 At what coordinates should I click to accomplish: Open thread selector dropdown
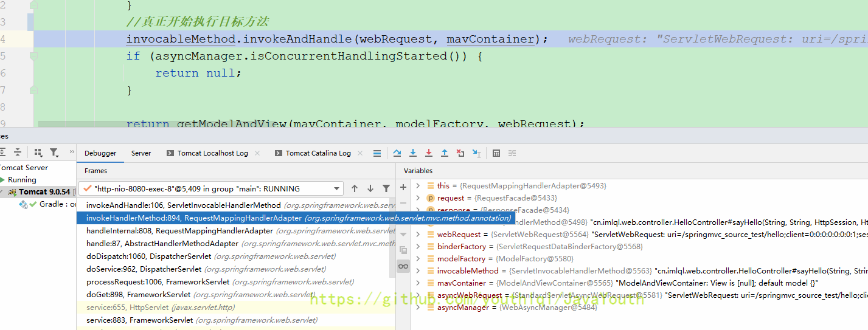coord(338,189)
